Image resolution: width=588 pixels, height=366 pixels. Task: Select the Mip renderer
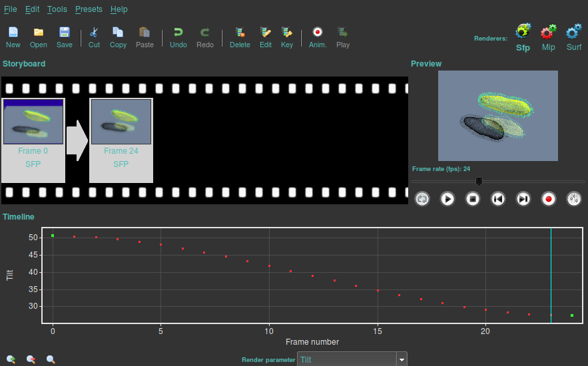pos(548,37)
